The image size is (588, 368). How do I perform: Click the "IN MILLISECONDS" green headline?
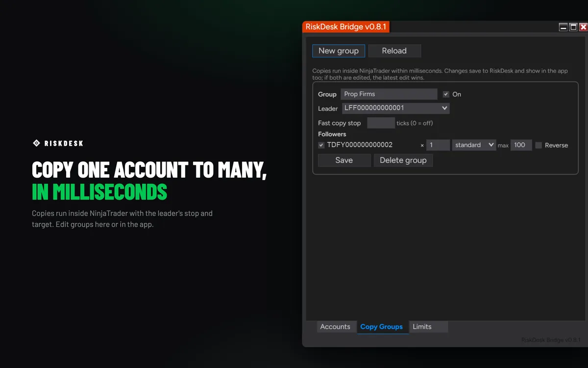pos(99,192)
